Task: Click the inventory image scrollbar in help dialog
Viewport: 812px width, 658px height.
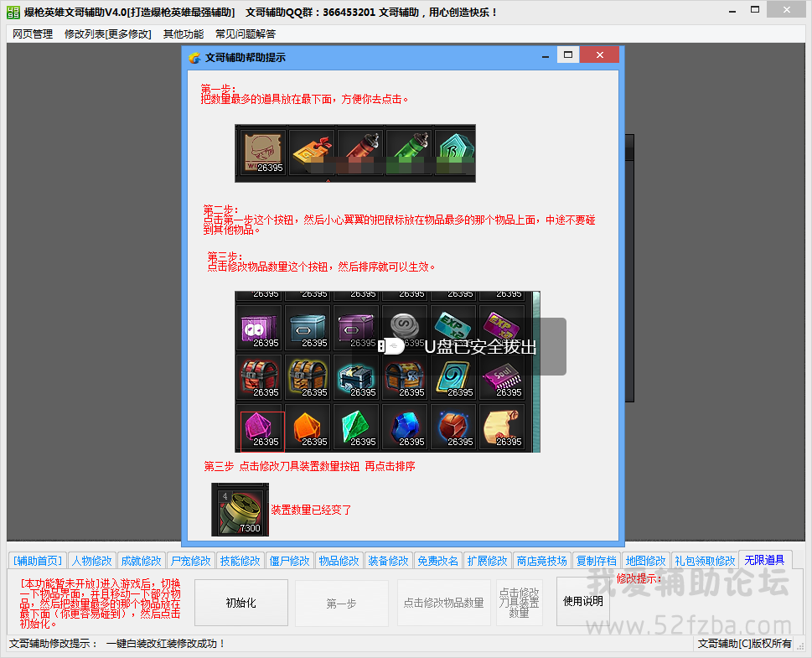Action: coord(536,371)
